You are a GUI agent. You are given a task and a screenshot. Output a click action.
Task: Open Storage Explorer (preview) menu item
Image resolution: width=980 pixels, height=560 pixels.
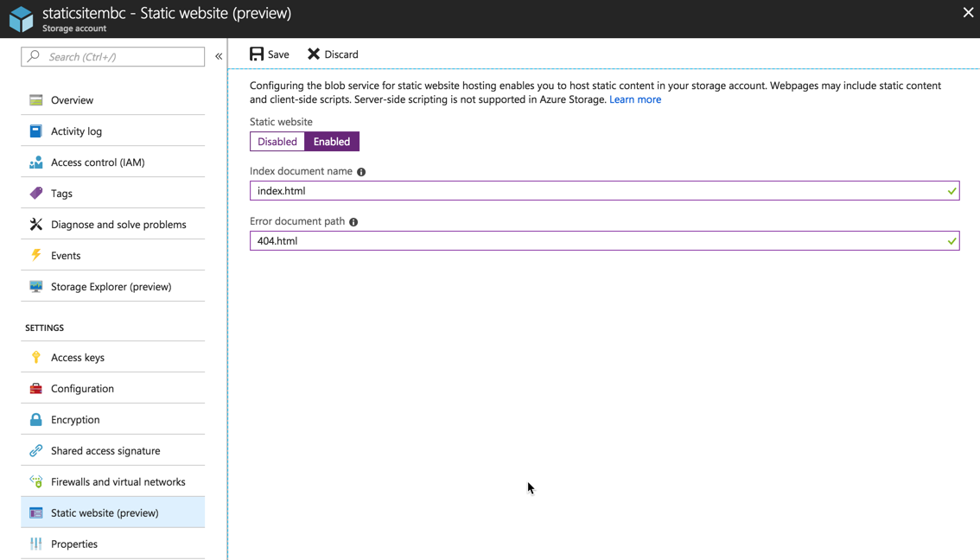111,287
